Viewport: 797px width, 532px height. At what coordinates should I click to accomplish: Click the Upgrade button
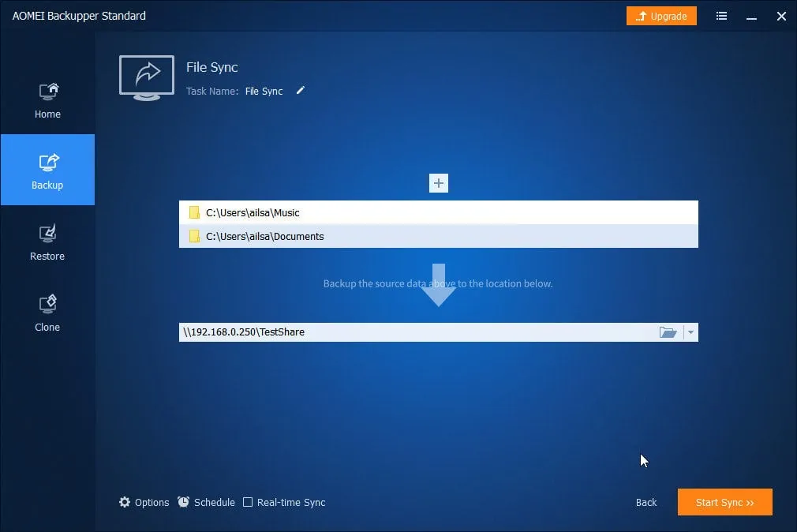661,17
